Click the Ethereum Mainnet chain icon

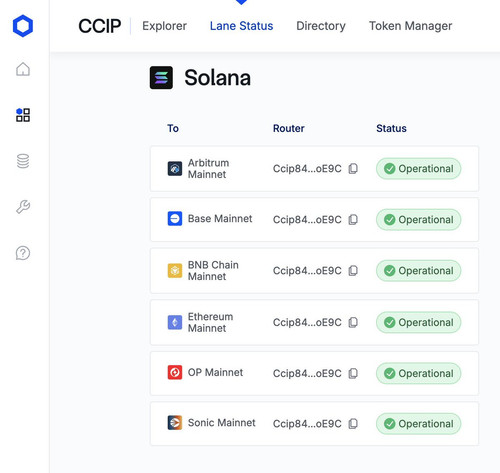175,322
